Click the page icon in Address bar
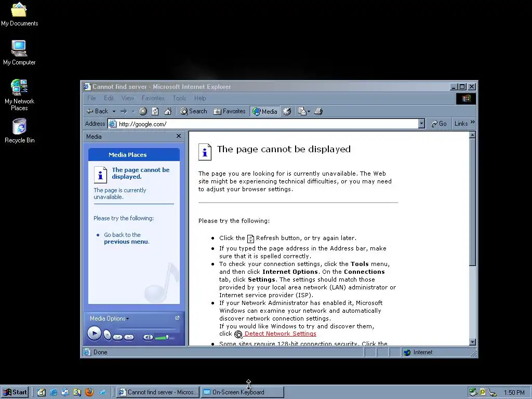The width and height of the screenshot is (532, 399). click(113, 124)
